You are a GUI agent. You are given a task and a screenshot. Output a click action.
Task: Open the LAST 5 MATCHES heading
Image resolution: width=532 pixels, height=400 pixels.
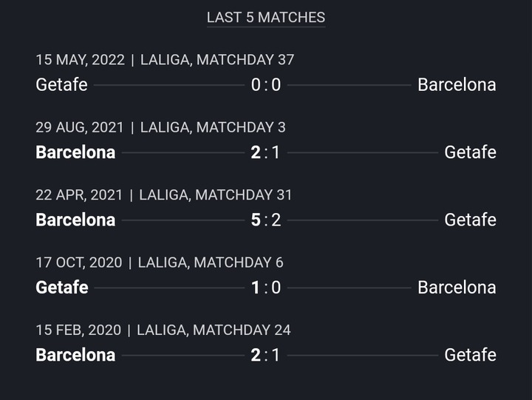(266, 17)
